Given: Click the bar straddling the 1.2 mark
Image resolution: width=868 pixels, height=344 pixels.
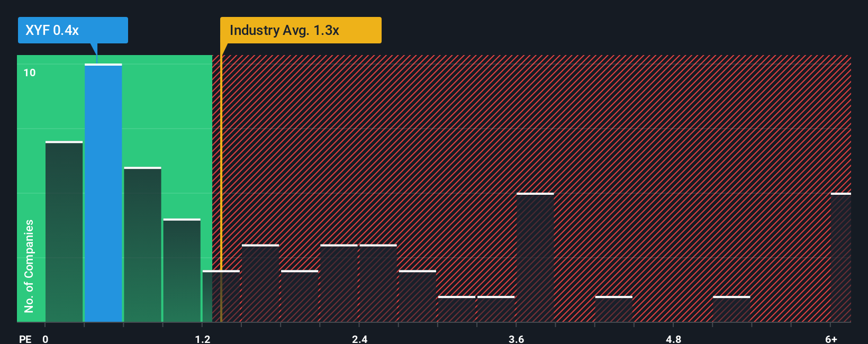Looking at the screenshot, I should pos(221,296).
